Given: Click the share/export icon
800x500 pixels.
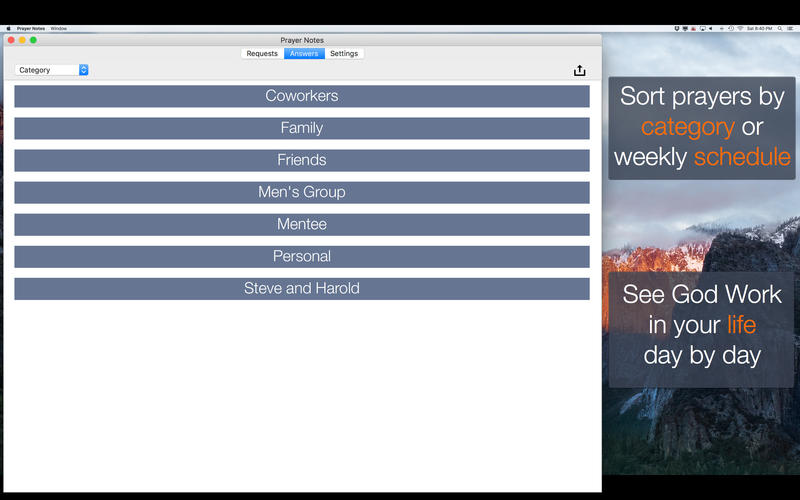Looking at the screenshot, I should coord(579,70).
